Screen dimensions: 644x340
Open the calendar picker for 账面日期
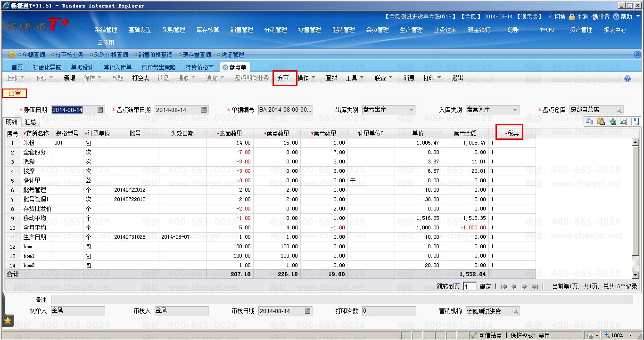100,110
